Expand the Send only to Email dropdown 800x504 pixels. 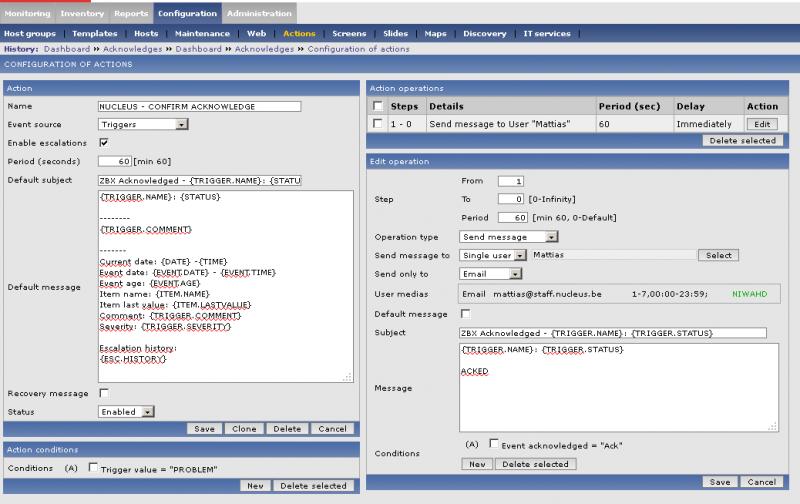click(x=491, y=273)
